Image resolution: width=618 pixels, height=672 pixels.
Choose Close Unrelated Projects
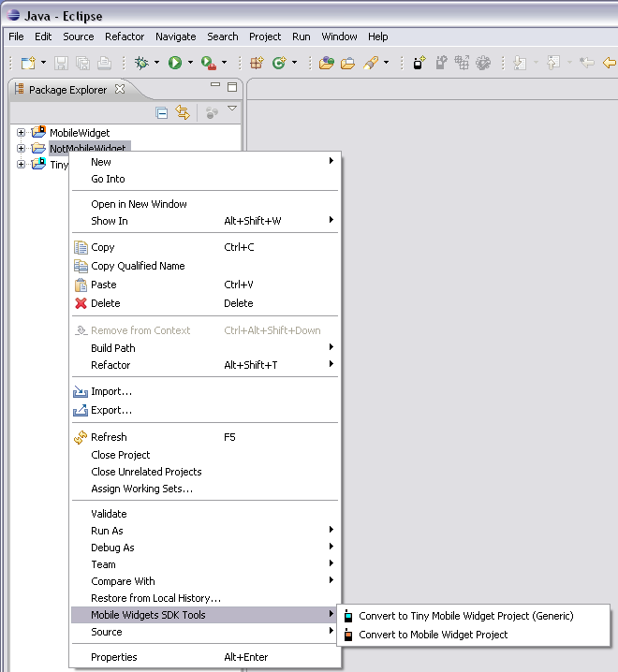pos(205,472)
